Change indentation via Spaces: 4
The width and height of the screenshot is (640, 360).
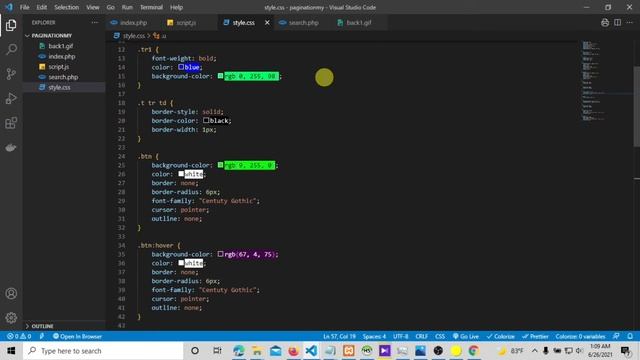(374, 336)
